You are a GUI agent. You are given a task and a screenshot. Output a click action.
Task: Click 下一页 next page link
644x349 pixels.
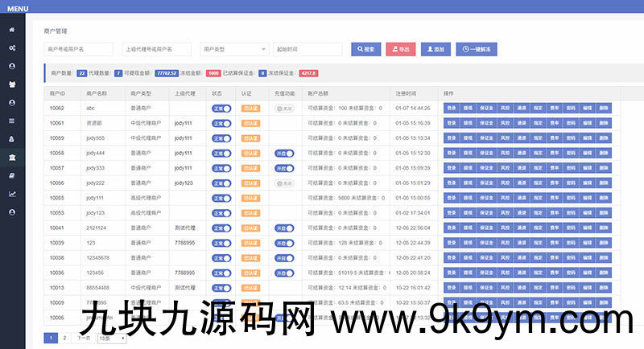[x=83, y=339]
